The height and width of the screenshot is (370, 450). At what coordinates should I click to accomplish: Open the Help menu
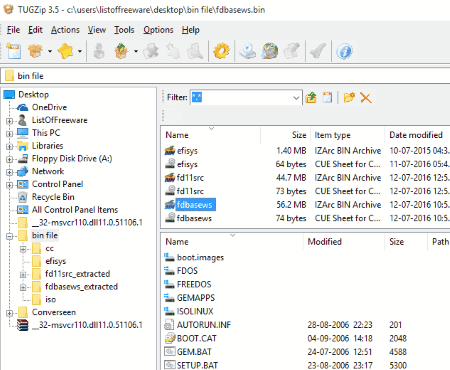point(191,30)
